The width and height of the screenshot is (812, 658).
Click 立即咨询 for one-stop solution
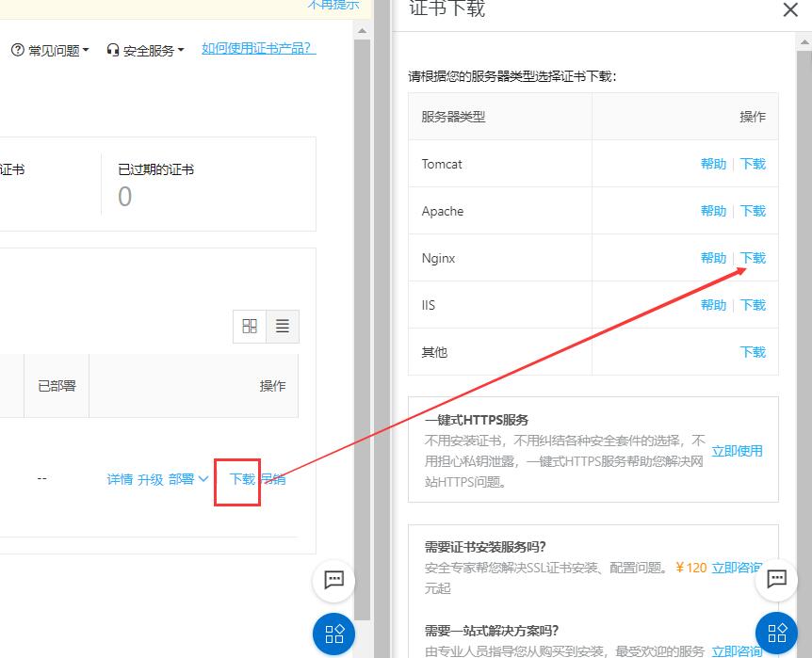point(737,651)
